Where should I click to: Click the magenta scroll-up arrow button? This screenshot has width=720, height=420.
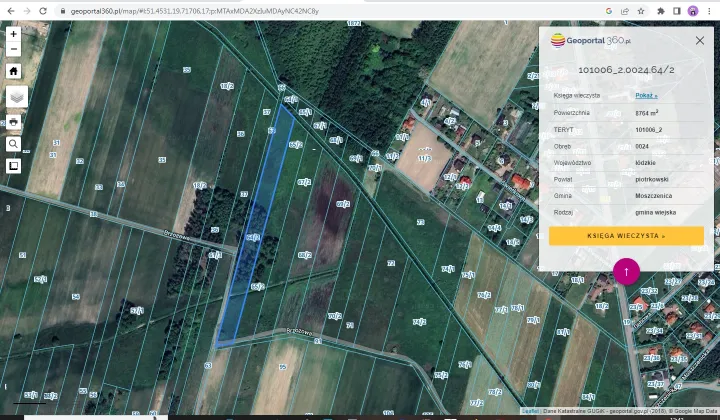(x=626, y=271)
